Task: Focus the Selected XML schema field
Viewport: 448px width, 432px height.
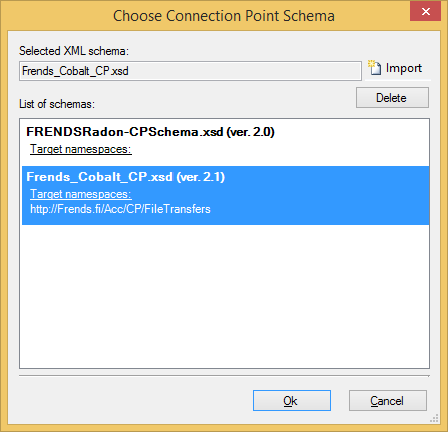Action: point(190,71)
